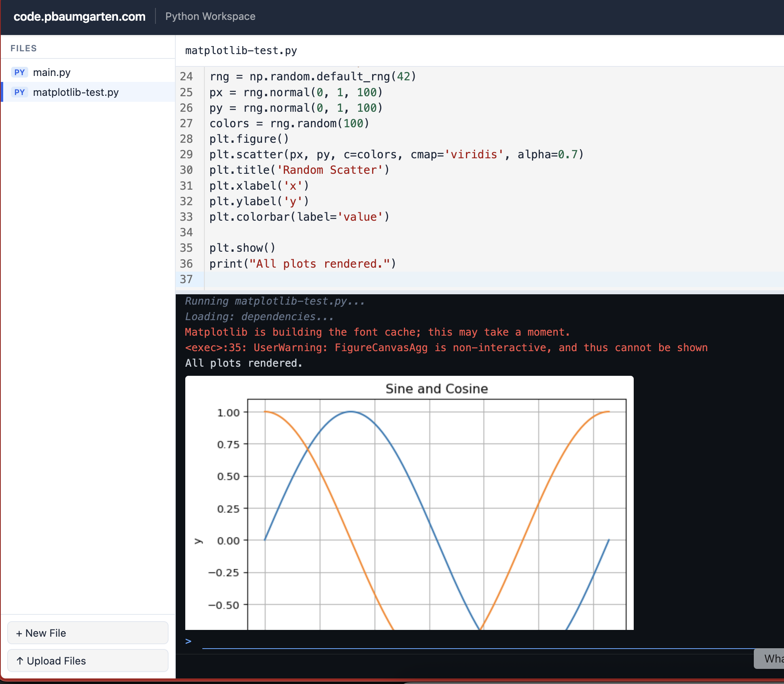Click the FigureCanvasAgg UserWarning message
Image resolution: width=784 pixels, height=684 pixels.
point(446,348)
